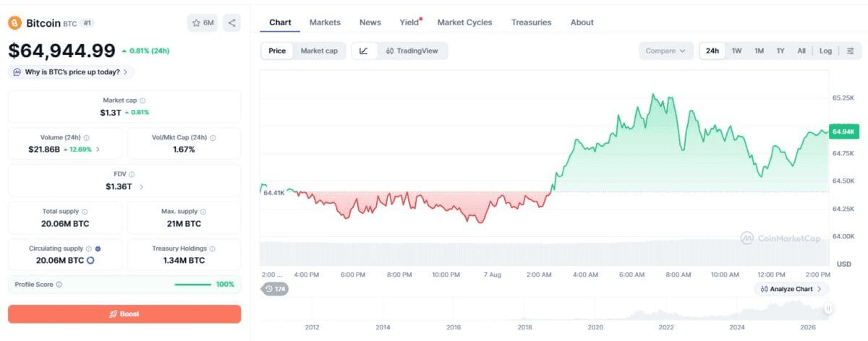This screenshot has height=341, width=868.
Task: Click the 1.67% Vol/Mkt Cap value
Action: (184, 150)
